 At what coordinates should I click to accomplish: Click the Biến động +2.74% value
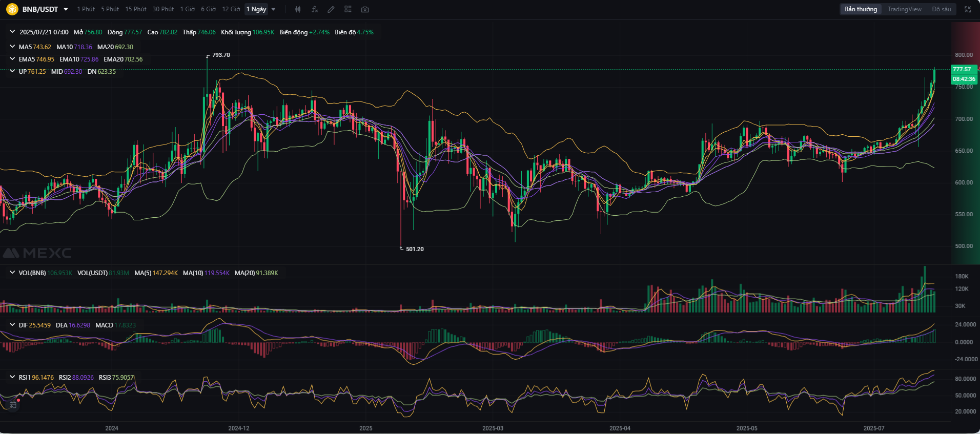pos(304,32)
